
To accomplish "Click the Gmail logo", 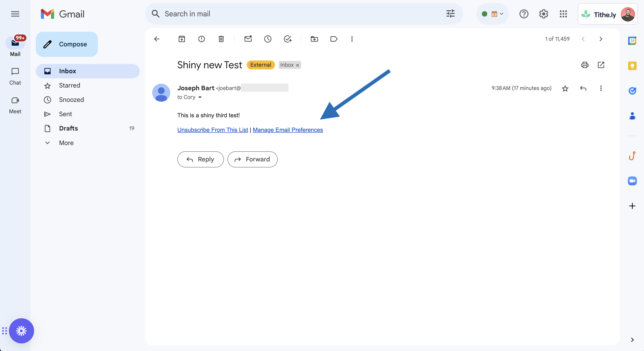I will tap(62, 14).
